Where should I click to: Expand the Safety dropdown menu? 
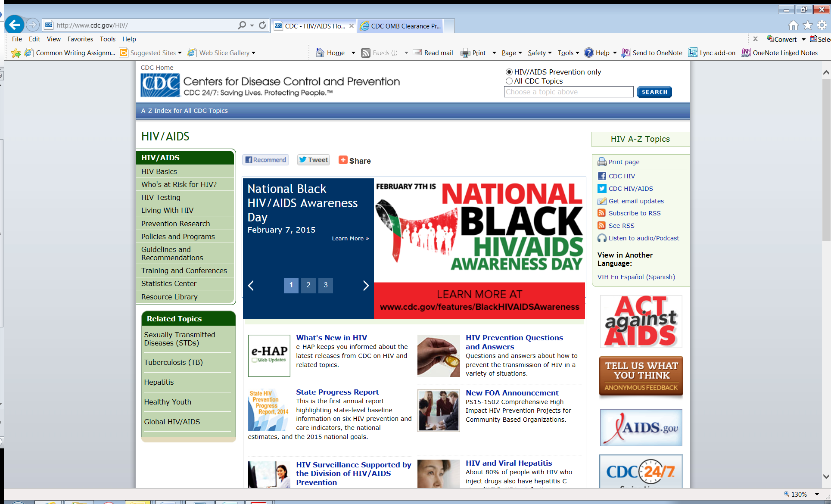click(540, 53)
